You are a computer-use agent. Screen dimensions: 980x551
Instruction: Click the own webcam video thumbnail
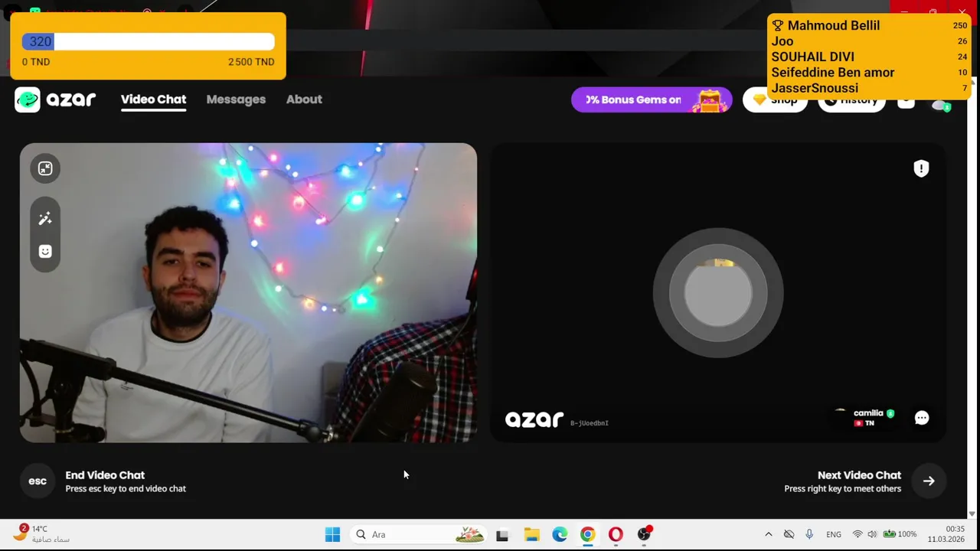point(248,292)
